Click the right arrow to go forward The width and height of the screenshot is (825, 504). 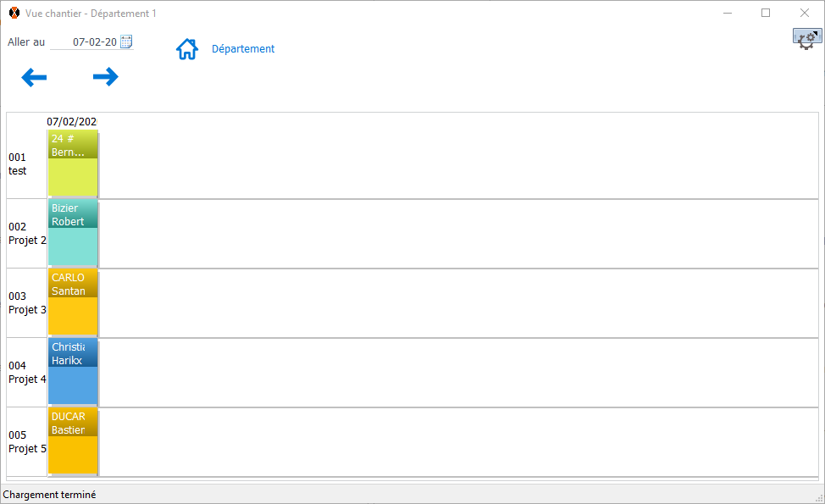[x=106, y=77]
